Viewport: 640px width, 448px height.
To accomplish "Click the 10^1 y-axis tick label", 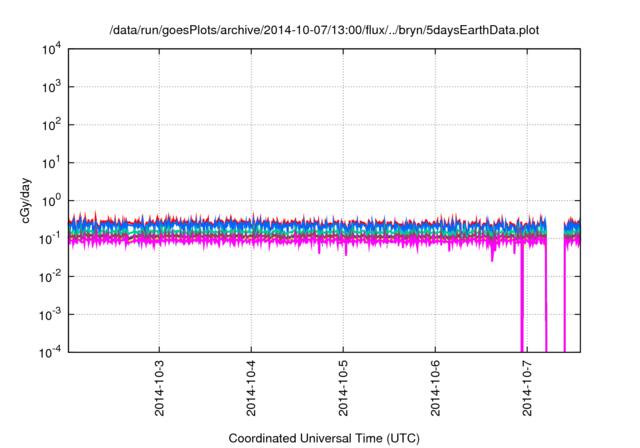I will [51, 163].
